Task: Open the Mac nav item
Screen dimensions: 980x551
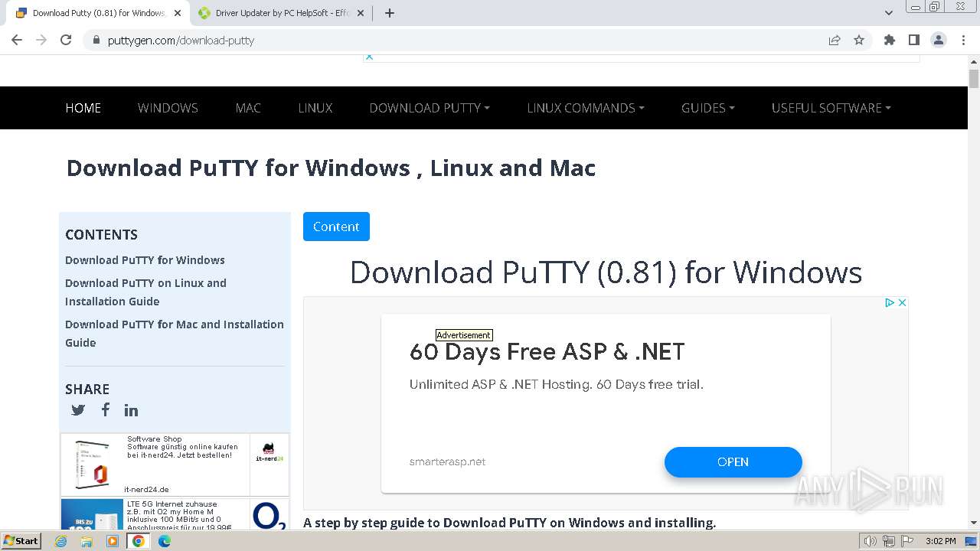Action: click(x=248, y=108)
